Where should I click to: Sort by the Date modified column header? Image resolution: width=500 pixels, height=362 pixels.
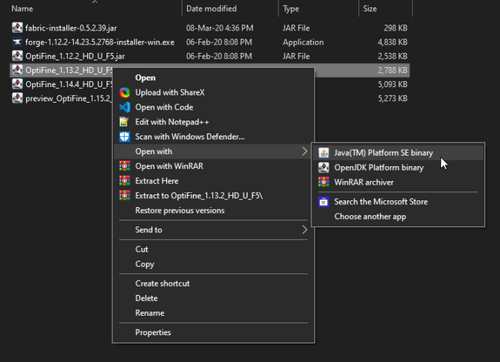coord(211,9)
